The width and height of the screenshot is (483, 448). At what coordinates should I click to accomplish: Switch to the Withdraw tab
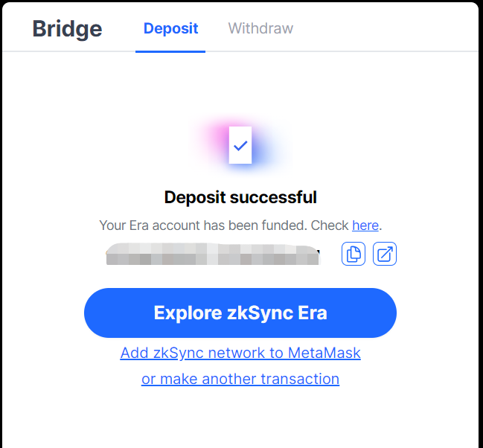click(x=260, y=29)
